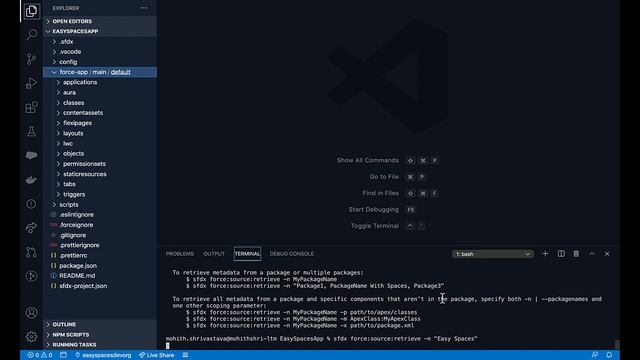Open the Testing flask icon
640x360 pixels.
[31, 131]
